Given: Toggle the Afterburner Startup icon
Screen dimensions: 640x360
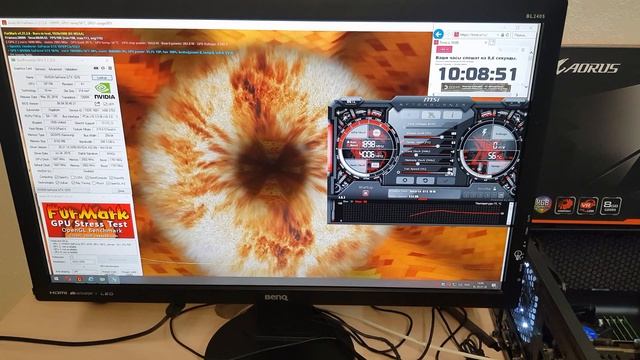Looking at the screenshot, I should point(365,193).
